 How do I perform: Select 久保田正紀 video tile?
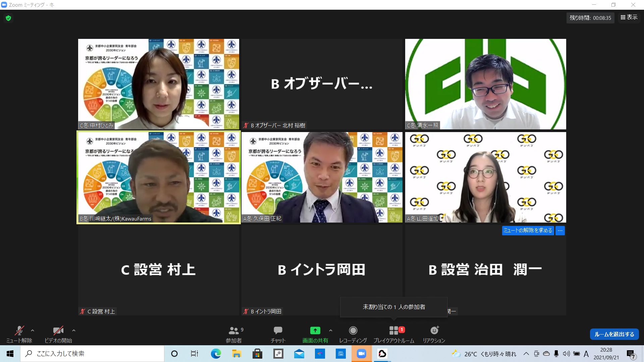coord(322,177)
